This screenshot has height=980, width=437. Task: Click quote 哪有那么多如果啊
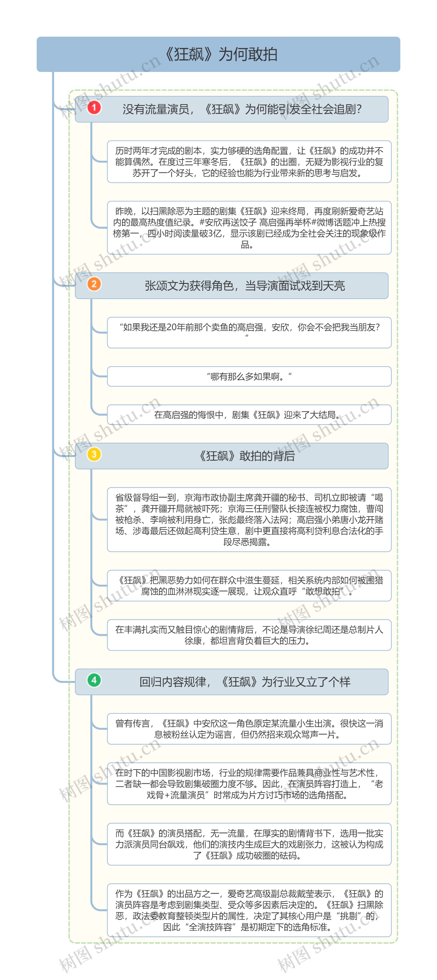pyautogui.click(x=249, y=377)
